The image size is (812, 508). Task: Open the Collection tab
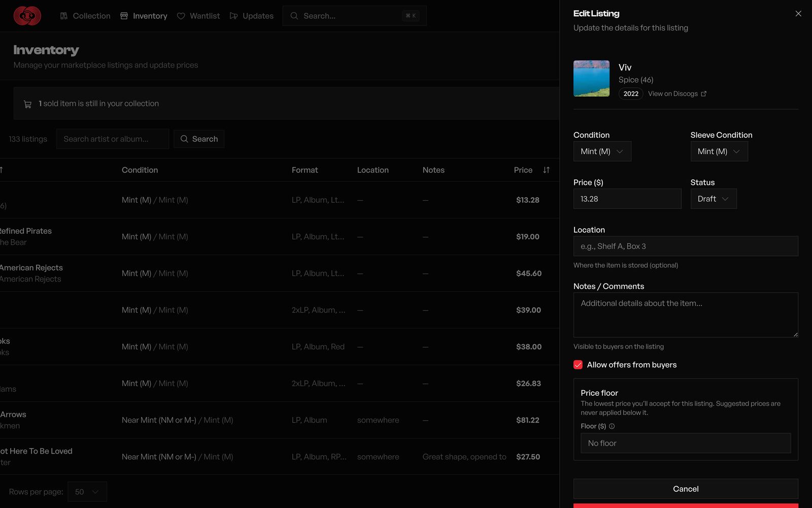pyautogui.click(x=85, y=16)
